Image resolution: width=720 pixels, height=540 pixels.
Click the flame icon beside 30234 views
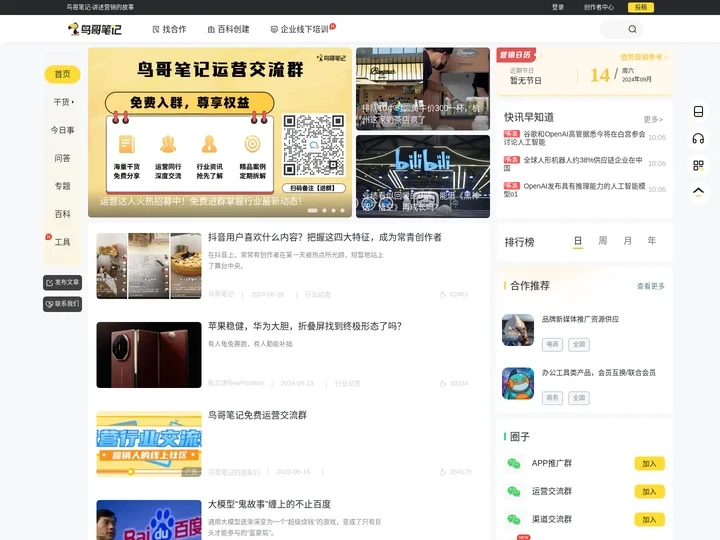(x=443, y=383)
